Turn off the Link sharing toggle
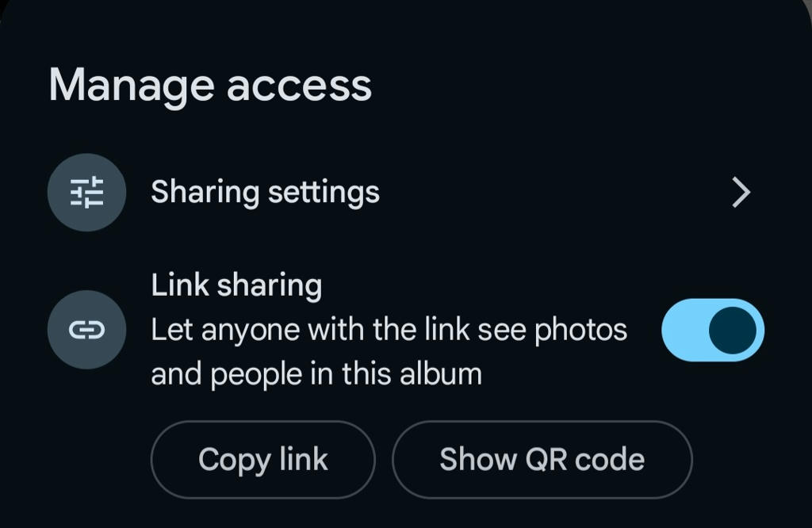812x528 pixels. (x=713, y=330)
